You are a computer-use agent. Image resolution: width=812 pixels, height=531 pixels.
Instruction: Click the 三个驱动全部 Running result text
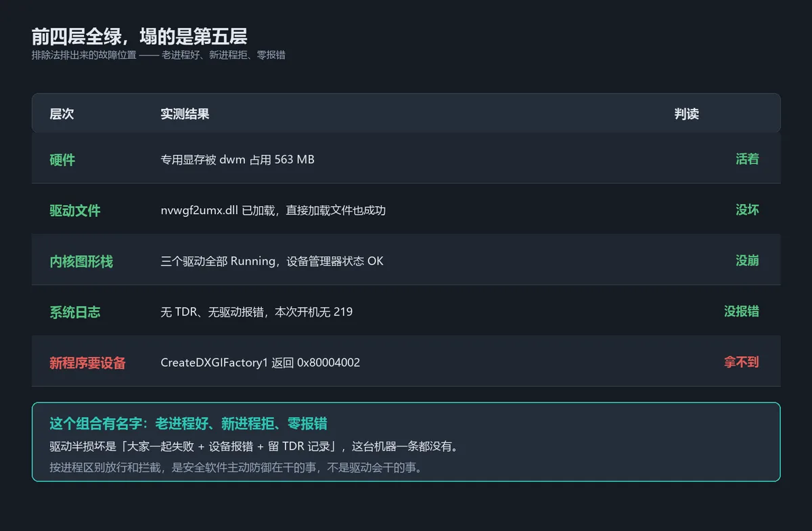tap(272, 261)
